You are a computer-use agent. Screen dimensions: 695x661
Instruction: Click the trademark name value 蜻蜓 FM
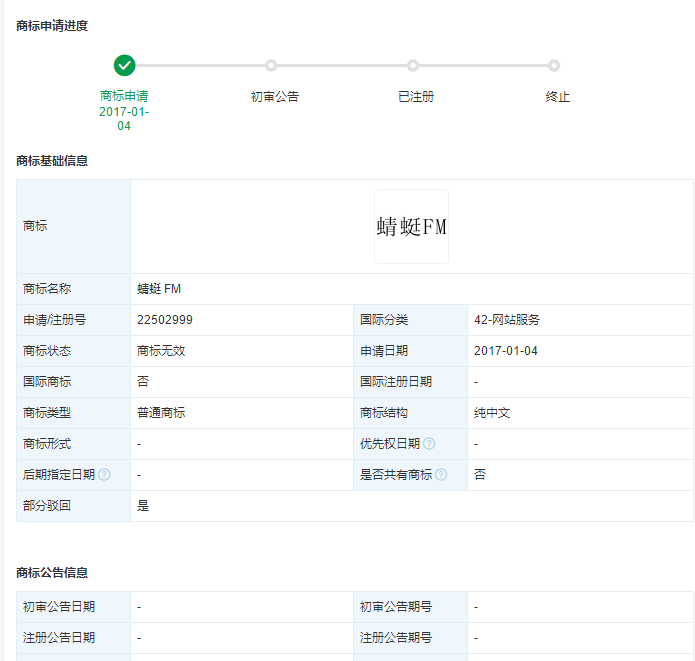coord(159,289)
